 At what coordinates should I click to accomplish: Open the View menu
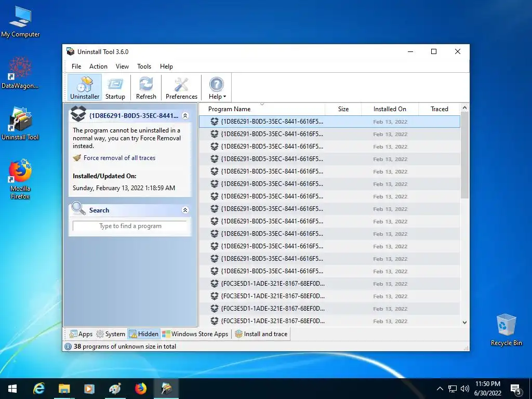[122, 66]
